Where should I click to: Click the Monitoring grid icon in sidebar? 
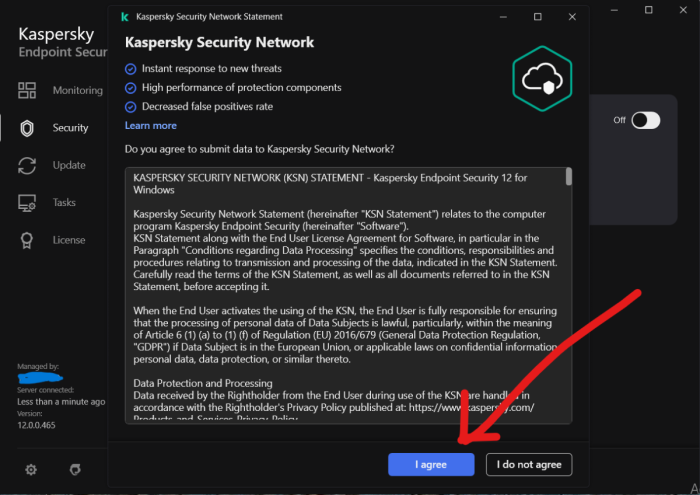coord(27,91)
